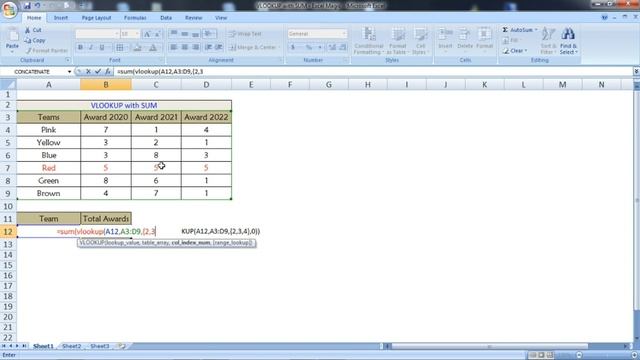Save the workbook from Quick Access
Viewport: 640px width, 360px height.
[27, 6]
